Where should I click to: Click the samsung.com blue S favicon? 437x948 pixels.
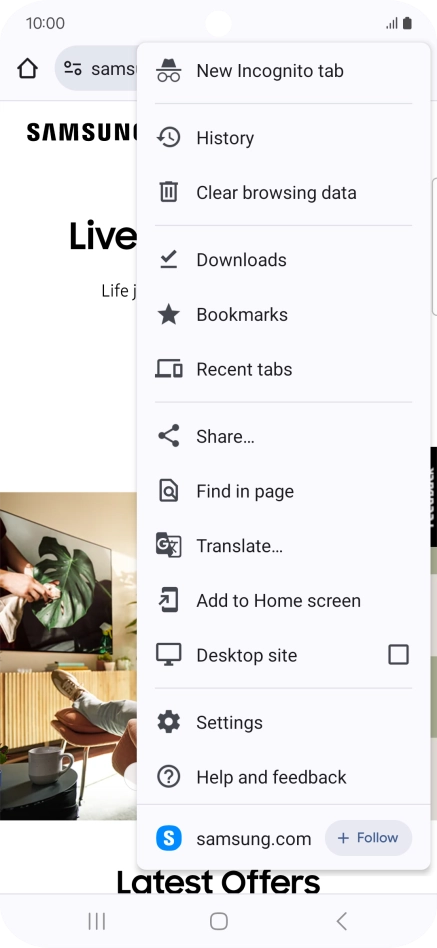click(169, 839)
